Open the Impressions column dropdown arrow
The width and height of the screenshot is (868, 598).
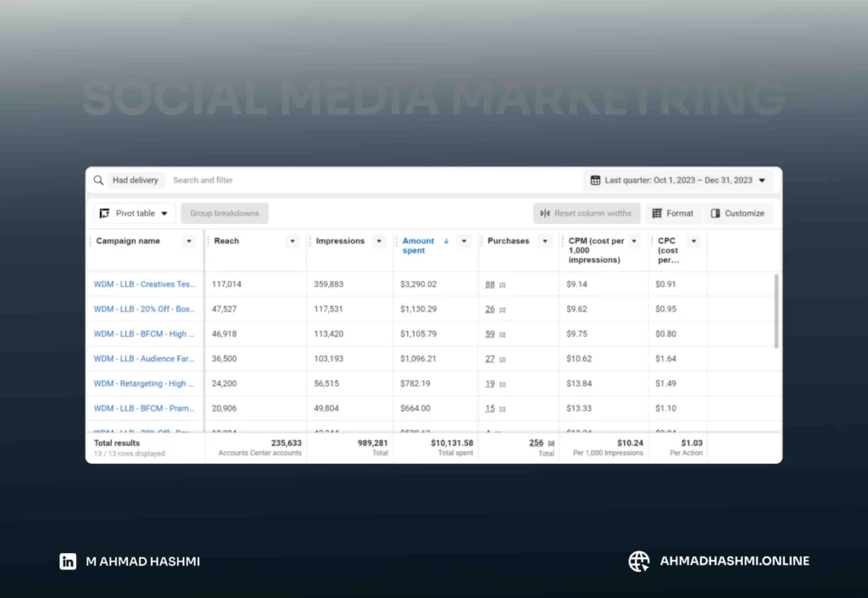(379, 241)
